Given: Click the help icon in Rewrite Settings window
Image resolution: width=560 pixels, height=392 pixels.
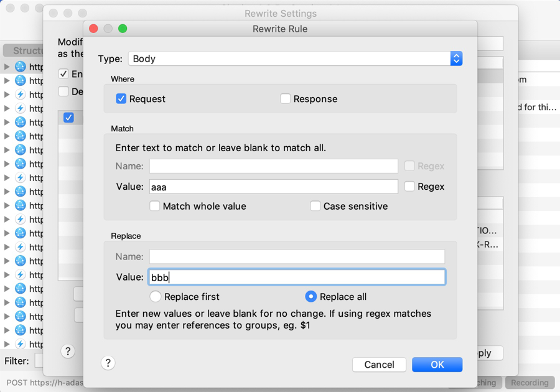Looking at the screenshot, I should (68, 351).
